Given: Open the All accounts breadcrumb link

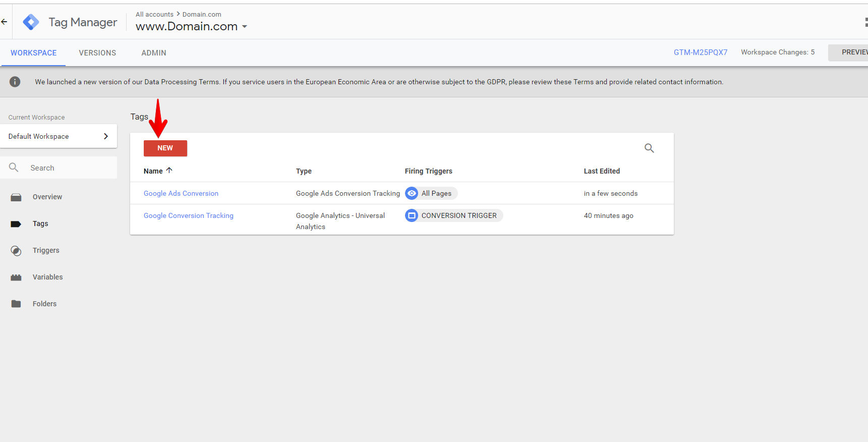Looking at the screenshot, I should 154,14.
